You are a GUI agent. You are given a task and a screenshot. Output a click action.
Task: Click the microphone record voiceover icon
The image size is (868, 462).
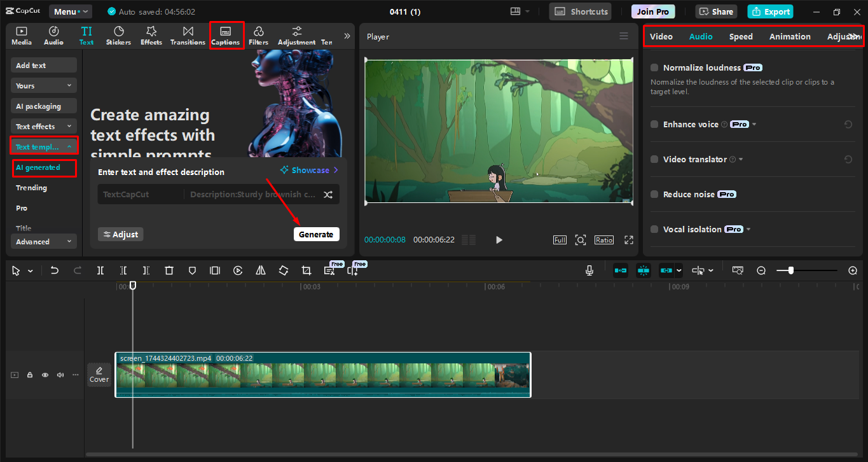pyautogui.click(x=589, y=270)
